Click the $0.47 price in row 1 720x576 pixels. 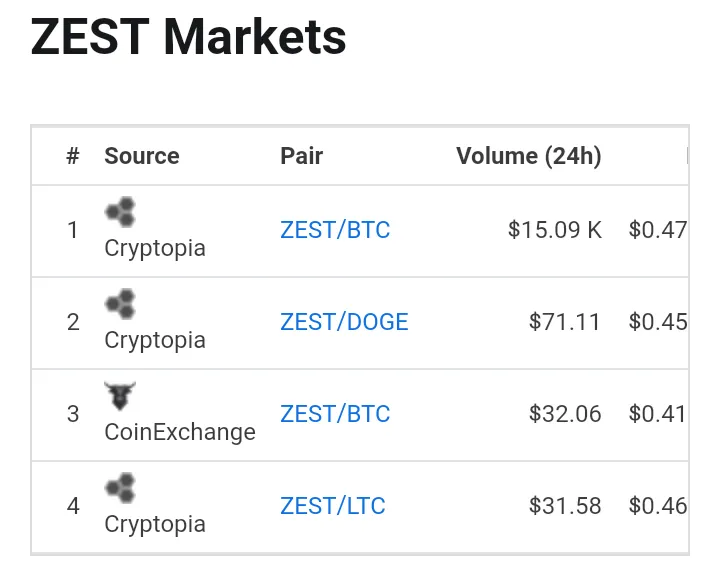pyautogui.click(x=658, y=230)
